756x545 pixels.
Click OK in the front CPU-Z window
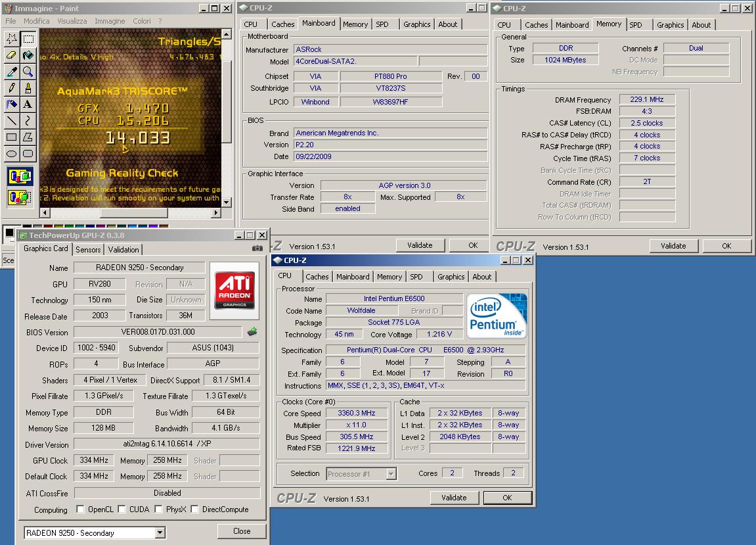click(x=507, y=498)
